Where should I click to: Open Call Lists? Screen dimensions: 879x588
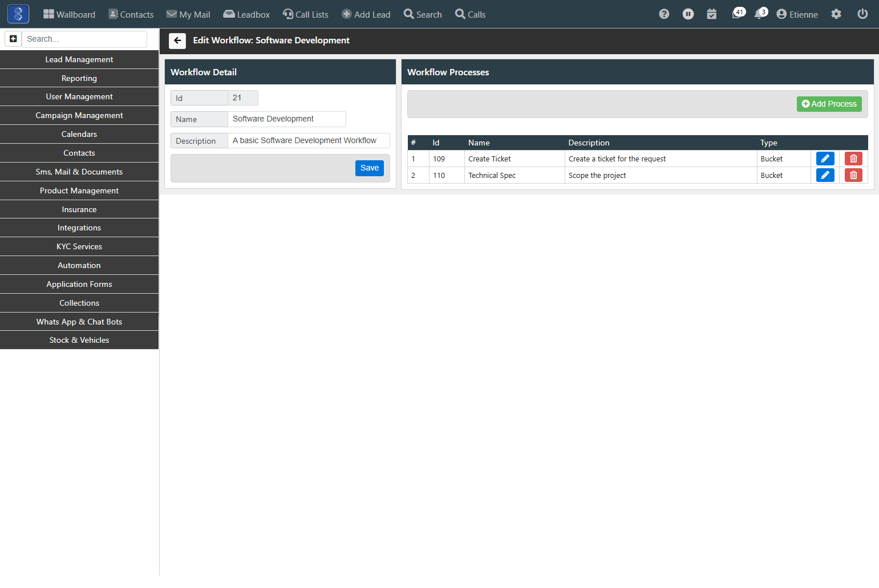306,14
